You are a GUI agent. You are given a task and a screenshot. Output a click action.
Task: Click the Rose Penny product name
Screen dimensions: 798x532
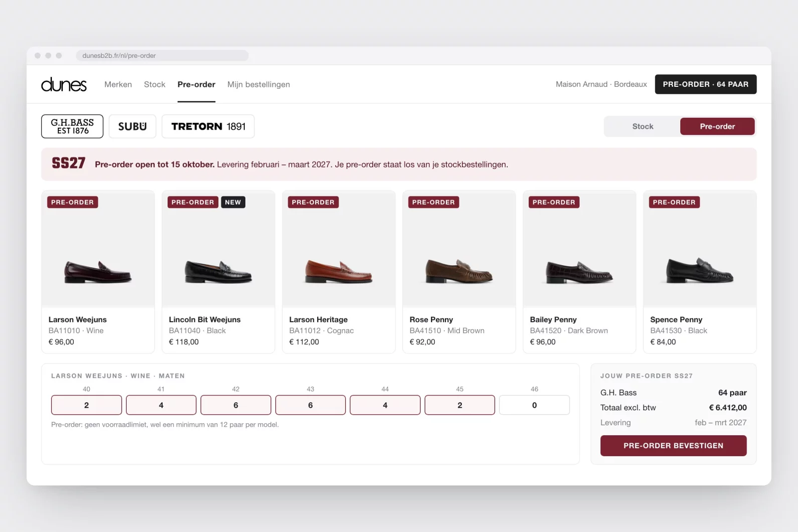coord(431,320)
